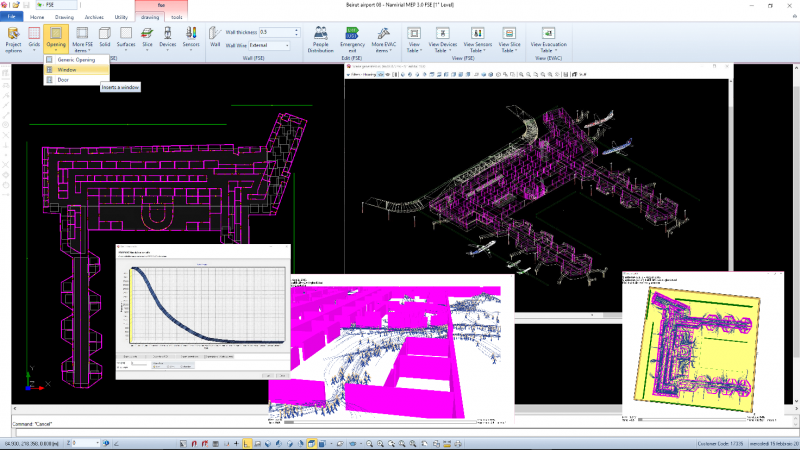Open People Distribution tool
Viewport: 800px width, 450px height.
pyautogui.click(x=320, y=40)
